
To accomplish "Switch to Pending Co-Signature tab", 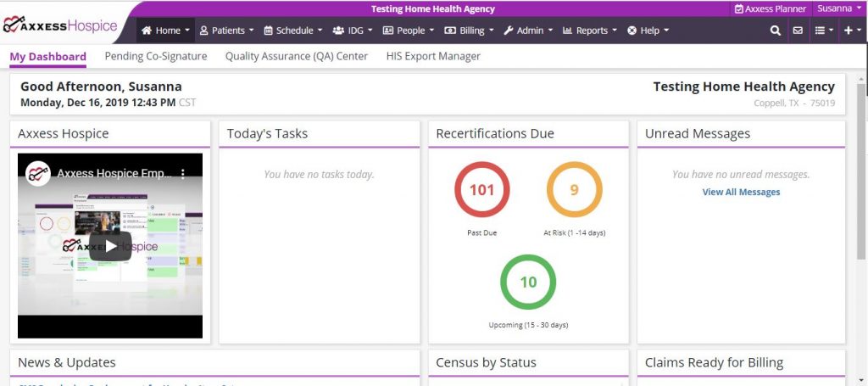I will (x=155, y=56).
